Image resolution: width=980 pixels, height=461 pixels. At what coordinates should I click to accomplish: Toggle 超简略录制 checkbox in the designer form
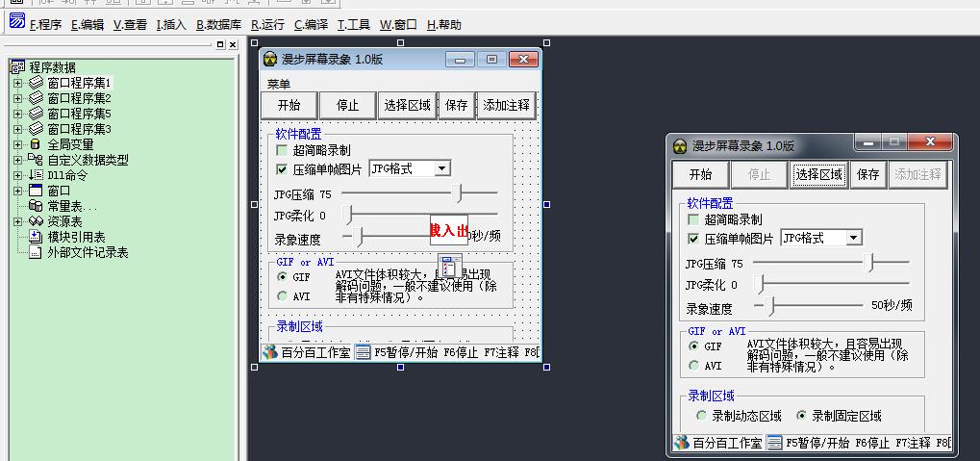point(282,151)
